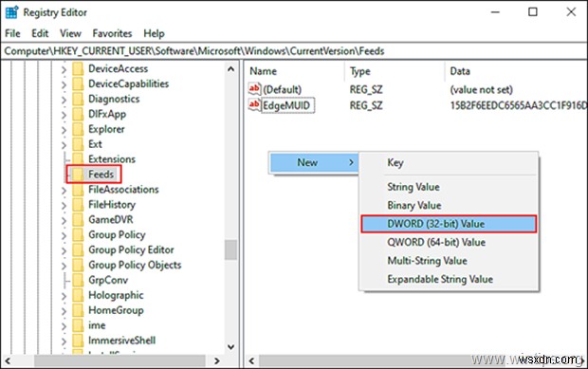Screen dimensions: 588x369
Task: Expand the DeviceCapabilities key
Action: (64, 84)
